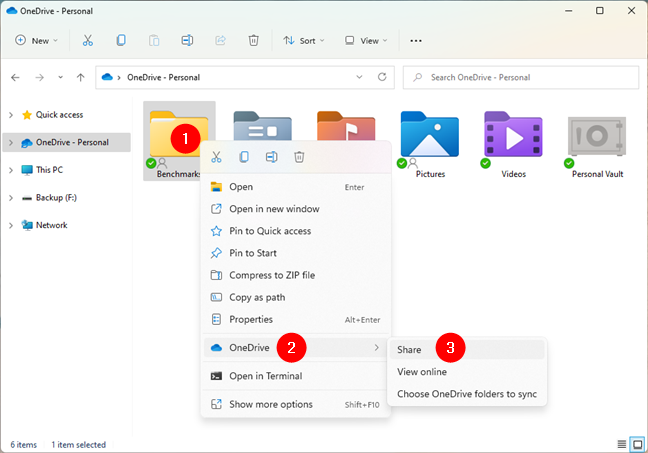Click the Copy icon in the context menu

coord(244,157)
